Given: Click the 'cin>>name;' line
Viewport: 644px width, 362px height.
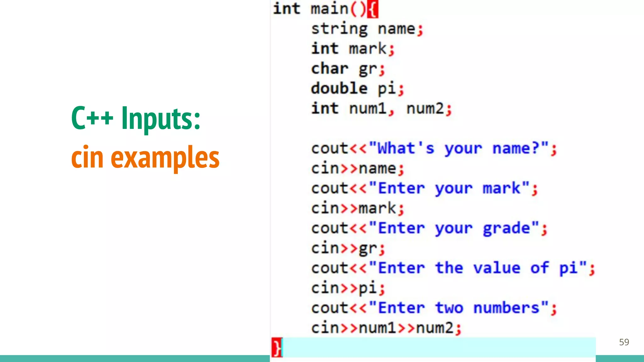Looking at the screenshot, I should (358, 169).
